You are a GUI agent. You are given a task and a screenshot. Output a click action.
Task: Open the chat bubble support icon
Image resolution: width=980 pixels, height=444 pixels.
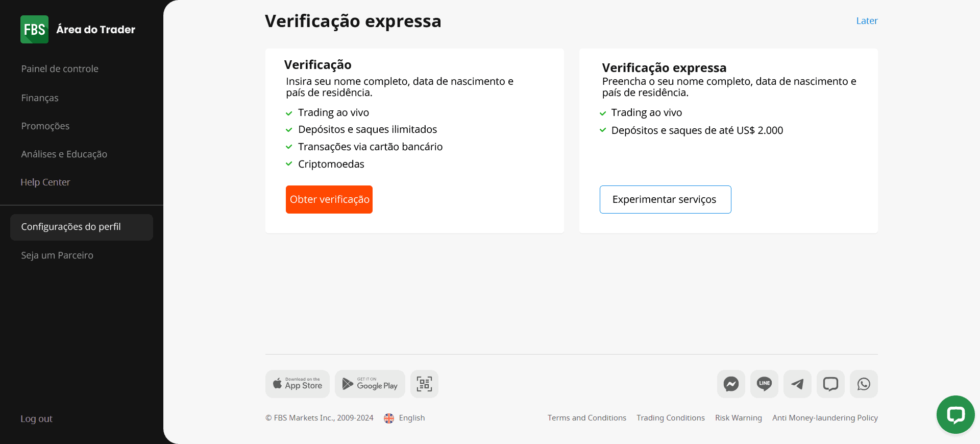830,384
